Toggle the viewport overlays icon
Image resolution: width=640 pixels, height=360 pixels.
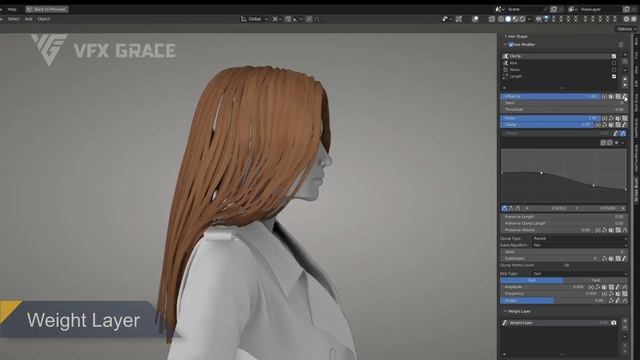pos(476,19)
